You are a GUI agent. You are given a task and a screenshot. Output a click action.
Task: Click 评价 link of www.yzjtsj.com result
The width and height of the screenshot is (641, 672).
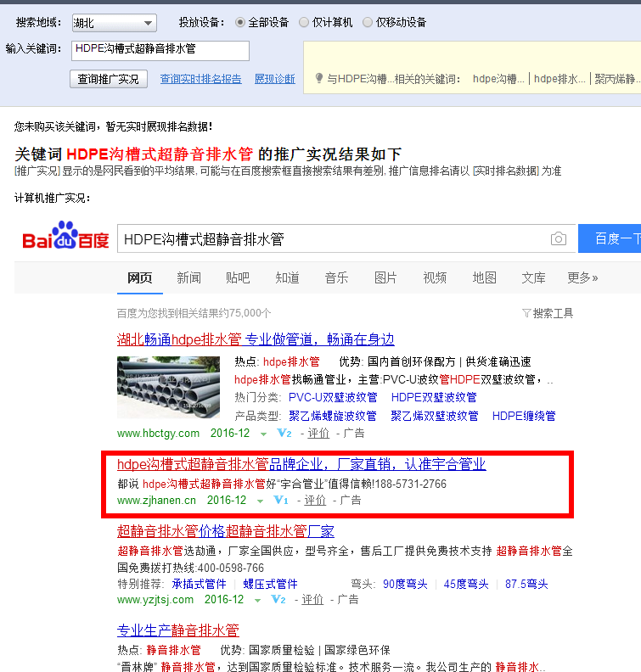(x=312, y=599)
